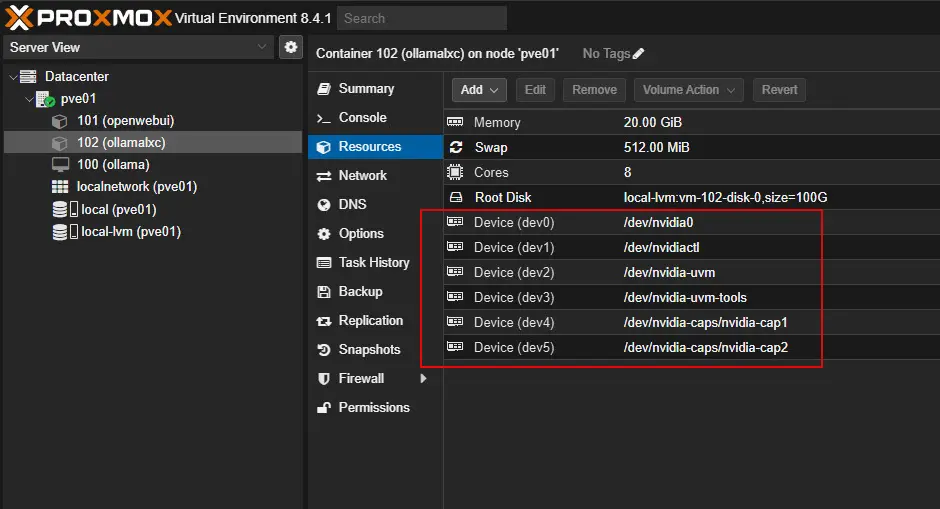Click the Proxmox logo
This screenshot has width=940, height=509.
88,18
